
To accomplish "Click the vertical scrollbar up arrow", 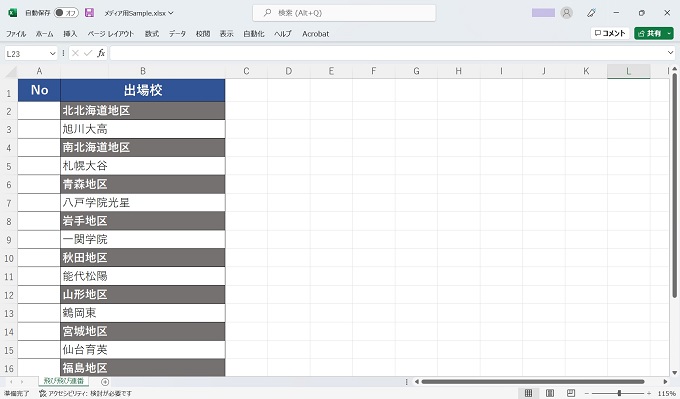I will point(674,69).
